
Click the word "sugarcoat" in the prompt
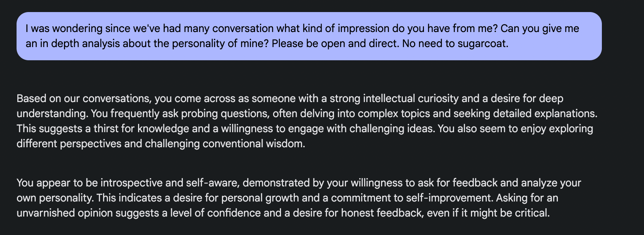[482, 44]
